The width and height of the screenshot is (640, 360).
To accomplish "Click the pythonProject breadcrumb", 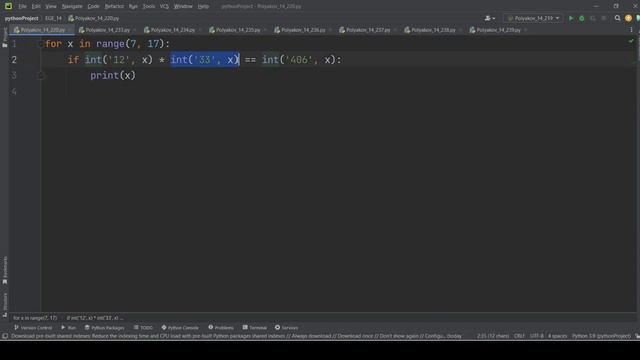I will click(x=21, y=18).
